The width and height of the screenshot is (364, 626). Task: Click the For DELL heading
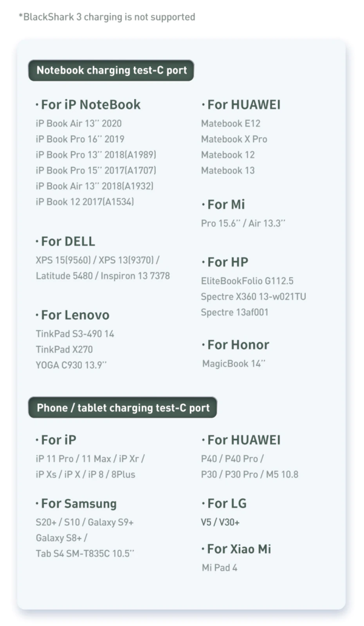(66, 242)
